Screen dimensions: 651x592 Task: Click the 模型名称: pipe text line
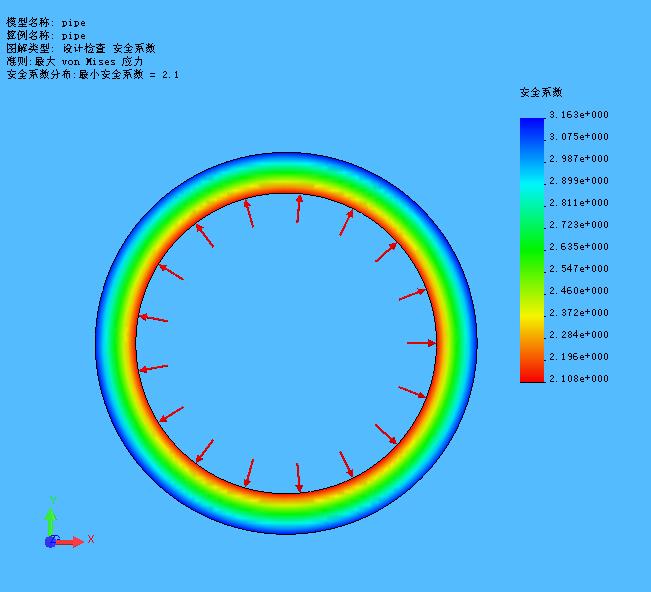(46, 22)
